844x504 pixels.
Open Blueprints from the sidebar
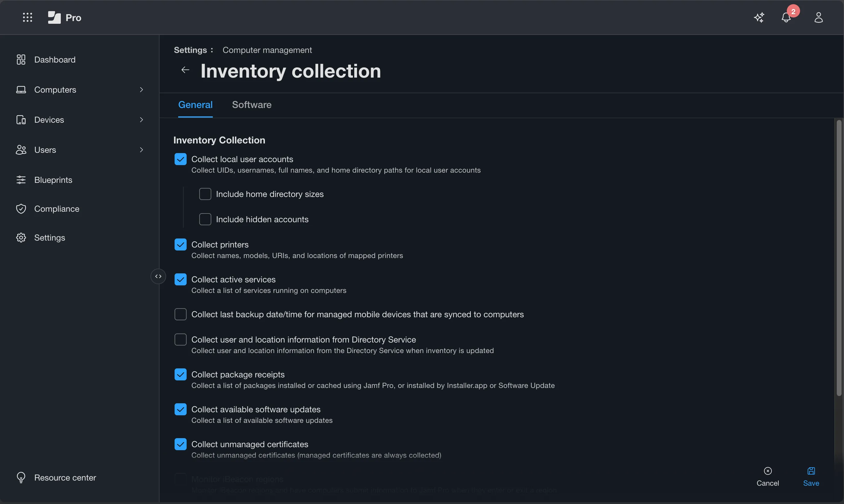(53, 180)
